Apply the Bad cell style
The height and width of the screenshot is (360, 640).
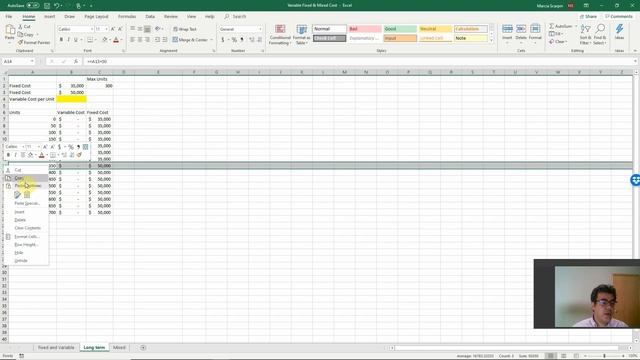365,29
